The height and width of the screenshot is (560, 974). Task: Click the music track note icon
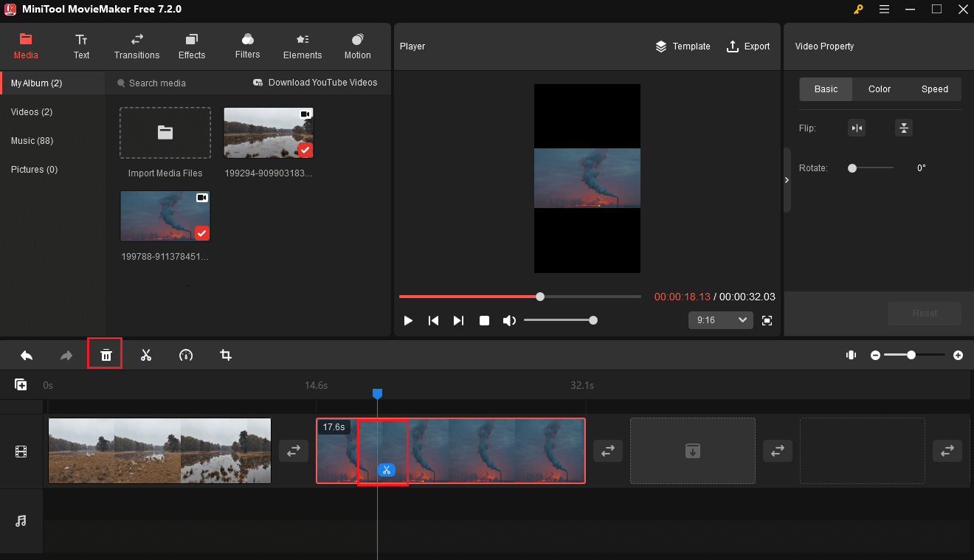[x=21, y=521]
